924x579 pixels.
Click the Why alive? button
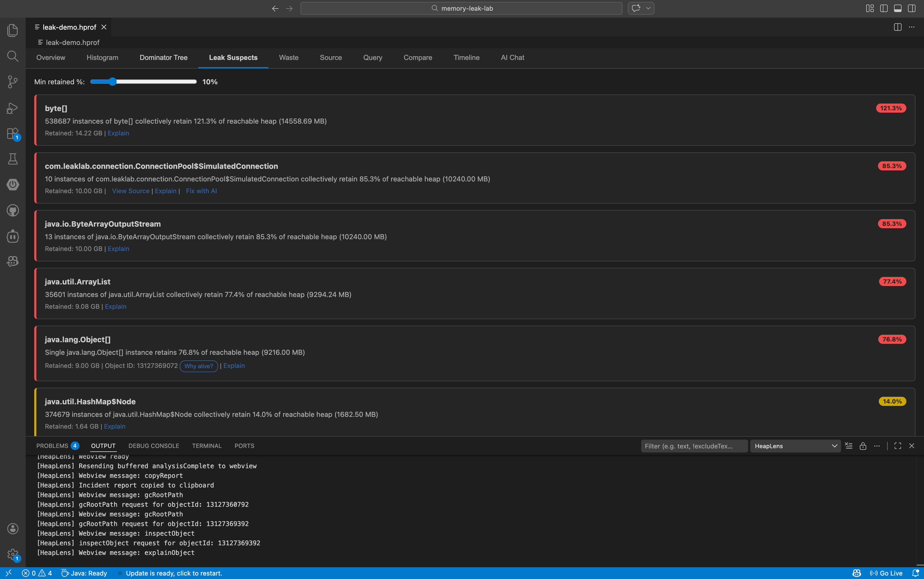tap(199, 366)
